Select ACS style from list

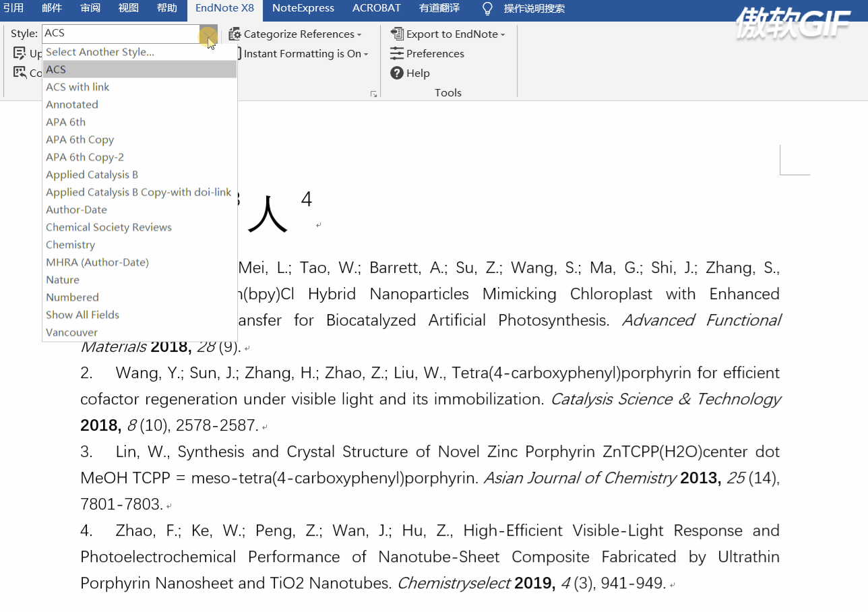point(140,69)
